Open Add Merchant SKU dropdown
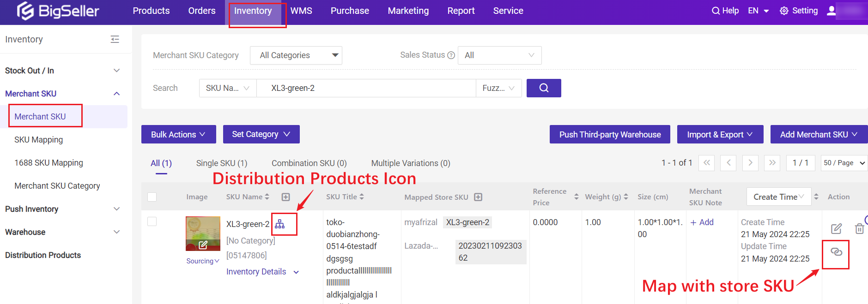 pyautogui.click(x=819, y=134)
